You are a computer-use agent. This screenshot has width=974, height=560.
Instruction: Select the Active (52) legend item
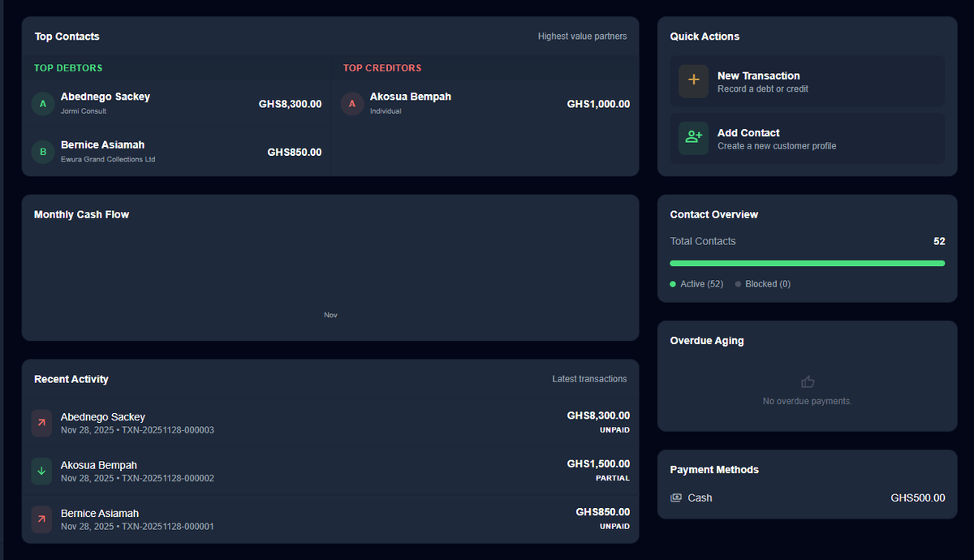tap(696, 284)
